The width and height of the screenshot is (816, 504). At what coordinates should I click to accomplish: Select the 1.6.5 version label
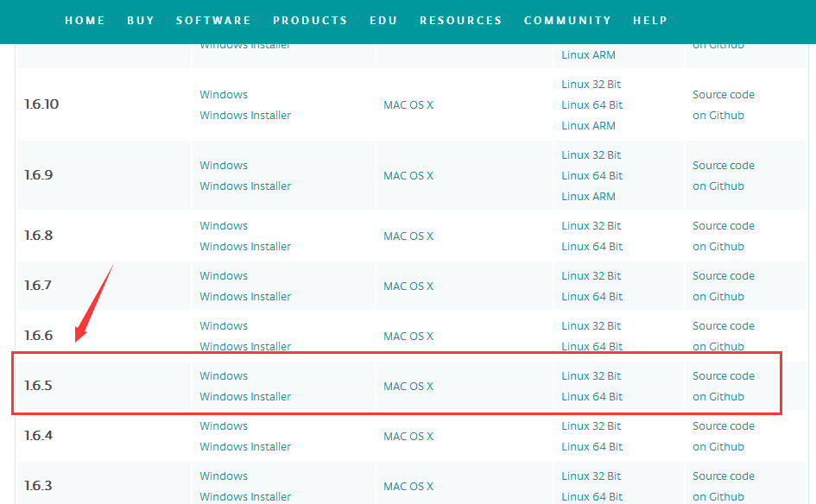pos(39,385)
